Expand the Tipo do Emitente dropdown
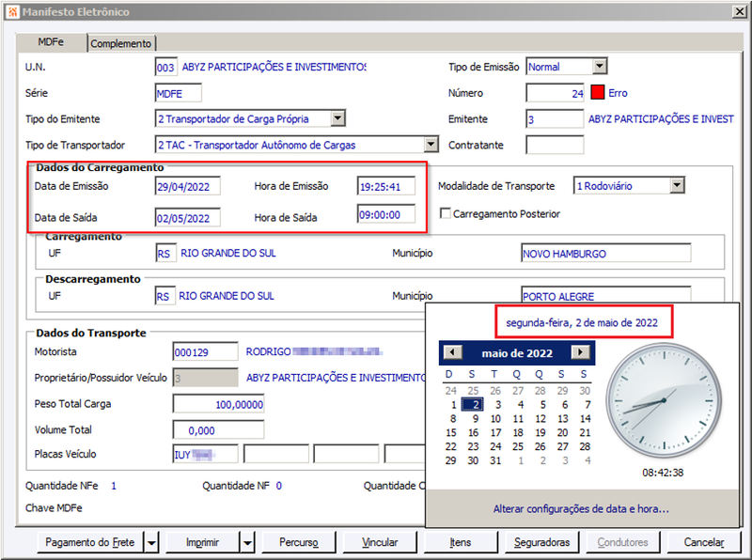This screenshot has height=560, width=752. (x=338, y=118)
